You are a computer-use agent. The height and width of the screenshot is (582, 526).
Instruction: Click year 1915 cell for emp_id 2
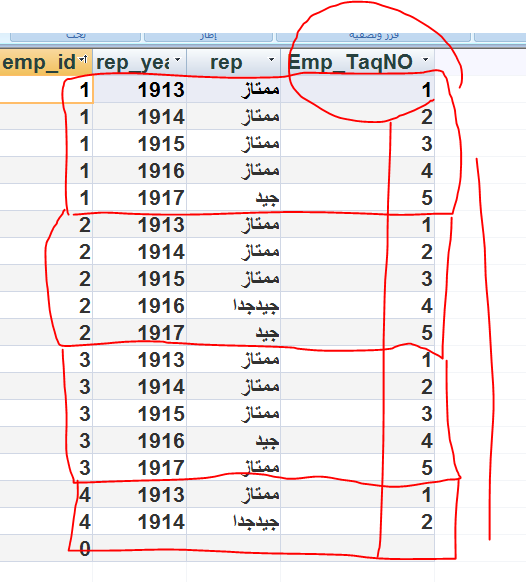(140, 278)
